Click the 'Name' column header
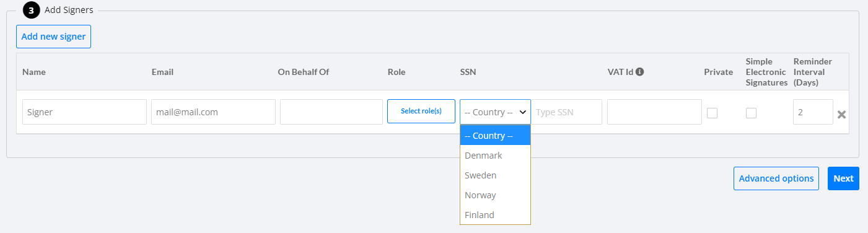Viewport: 868px width, 233px height. [34, 72]
